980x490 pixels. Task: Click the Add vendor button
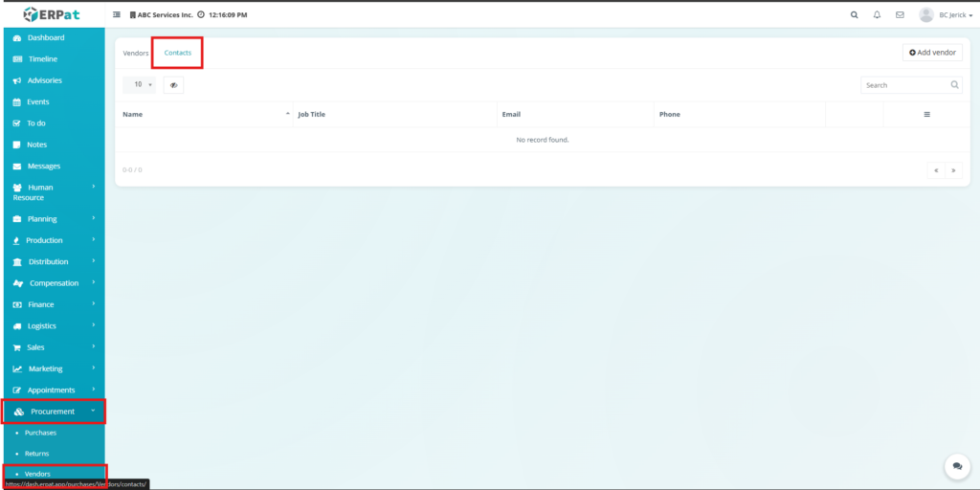(932, 53)
